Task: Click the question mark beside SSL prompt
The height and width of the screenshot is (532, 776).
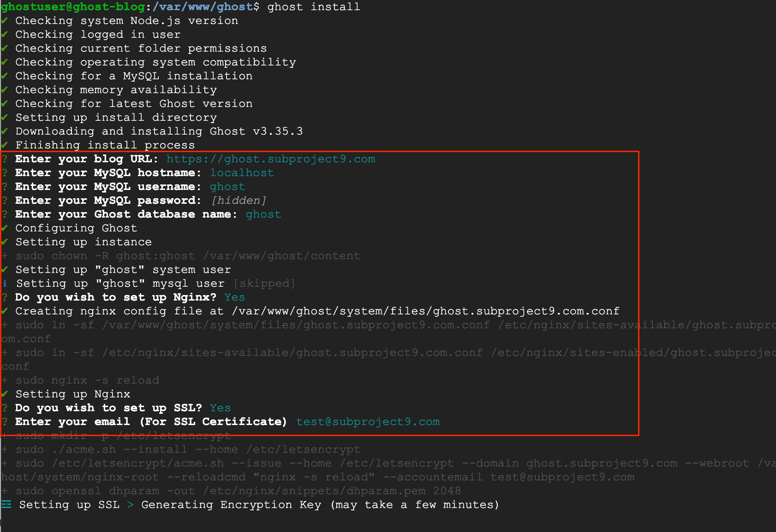Action: (5, 408)
